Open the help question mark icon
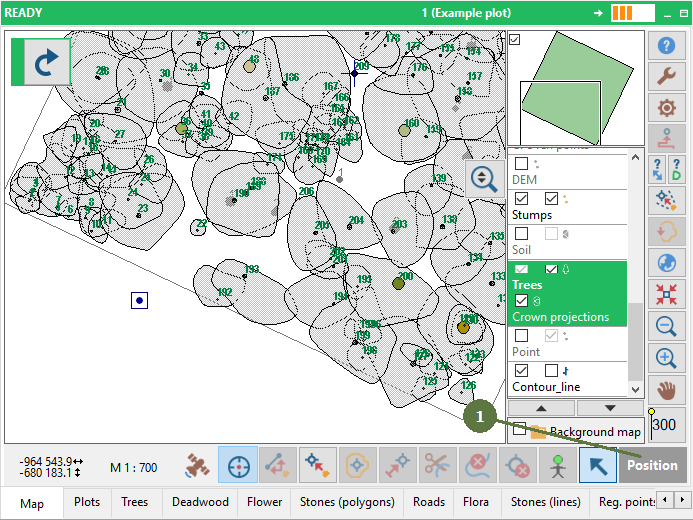The height and width of the screenshot is (520, 693). [x=666, y=46]
